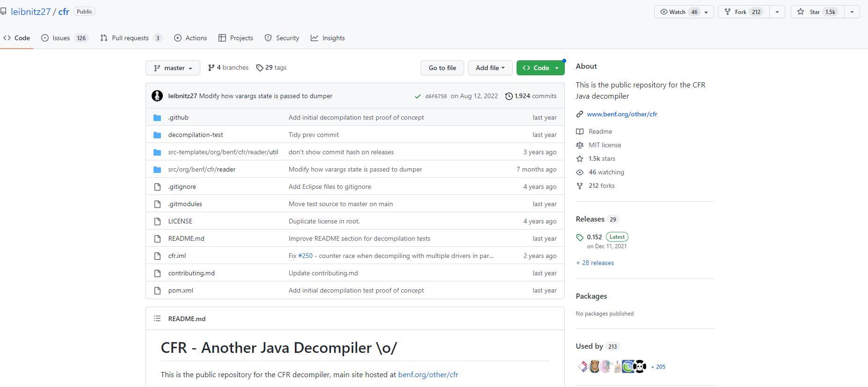Open the Used by section heading
This screenshot has height=387, width=868.
(597, 346)
